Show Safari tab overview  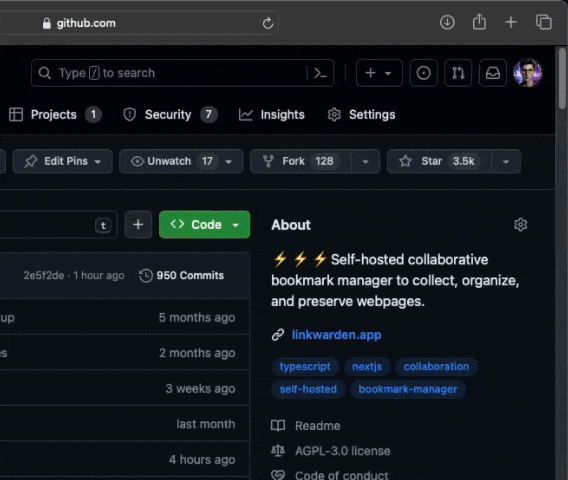click(544, 22)
